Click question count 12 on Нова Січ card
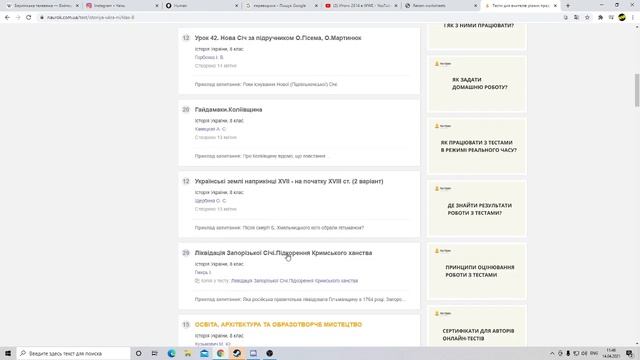This screenshot has height=360, width=640. (x=186, y=38)
